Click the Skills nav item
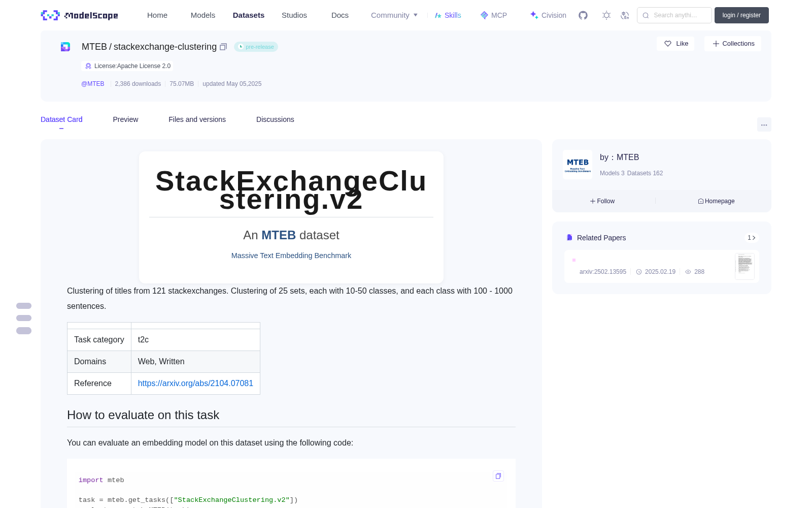 448,15
